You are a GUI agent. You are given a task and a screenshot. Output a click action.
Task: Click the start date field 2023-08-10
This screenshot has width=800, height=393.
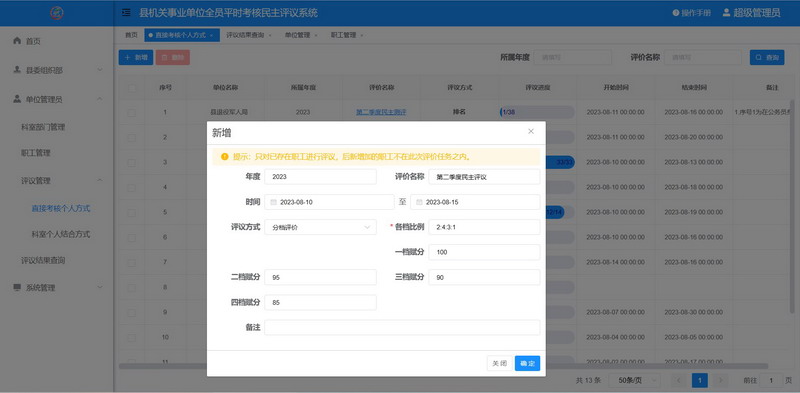[329, 202]
